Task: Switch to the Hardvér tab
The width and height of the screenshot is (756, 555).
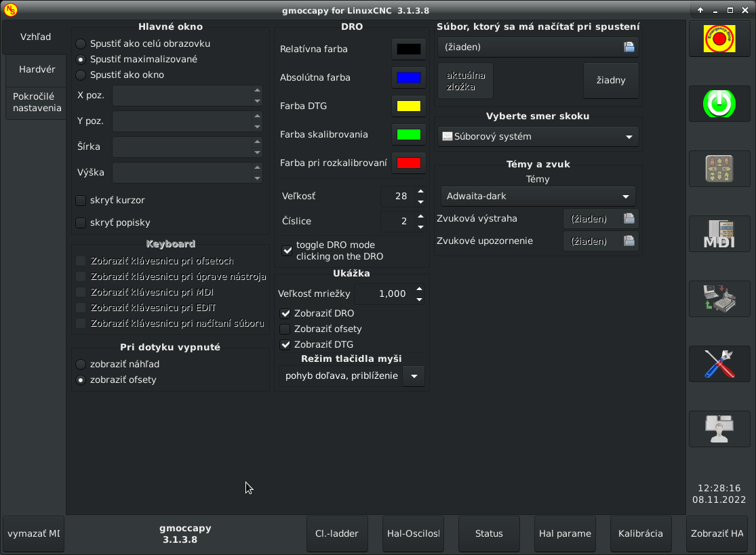Action: coord(37,69)
